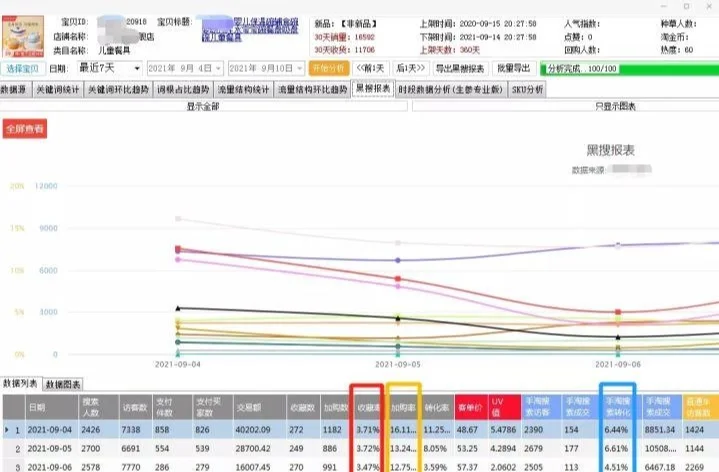Click the 黑搜报表 chart title

tap(610, 150)
